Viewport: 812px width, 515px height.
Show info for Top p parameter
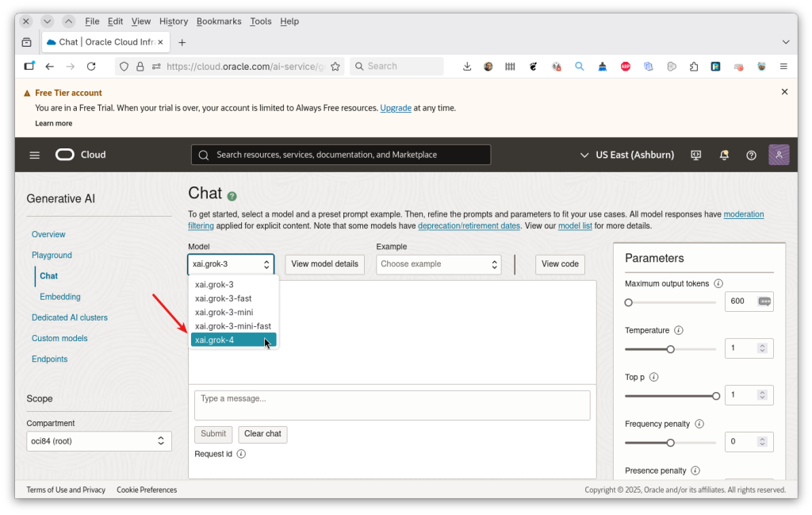click(x=654, y=377)
